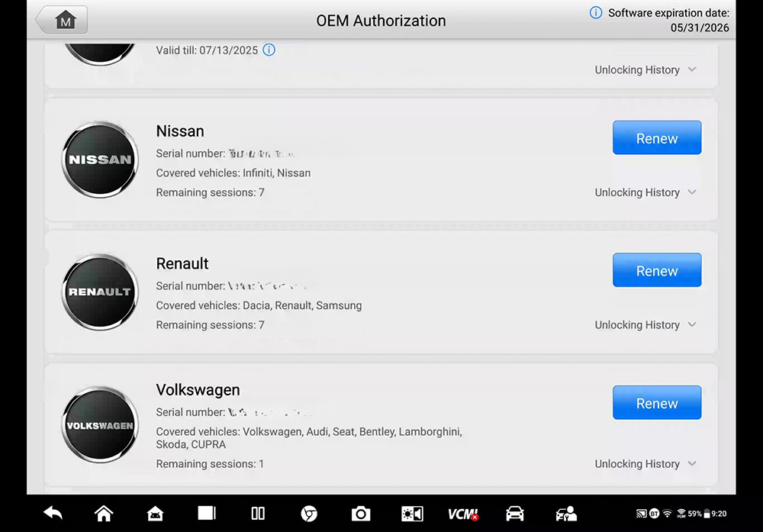Renew the Renault authorization
The height and width of the screenshot is (532, 763).
(657, 271)
